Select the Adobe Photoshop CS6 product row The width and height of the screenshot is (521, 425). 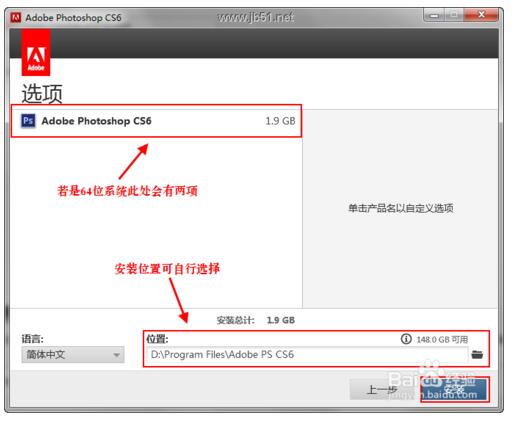[x=156, y=121]
